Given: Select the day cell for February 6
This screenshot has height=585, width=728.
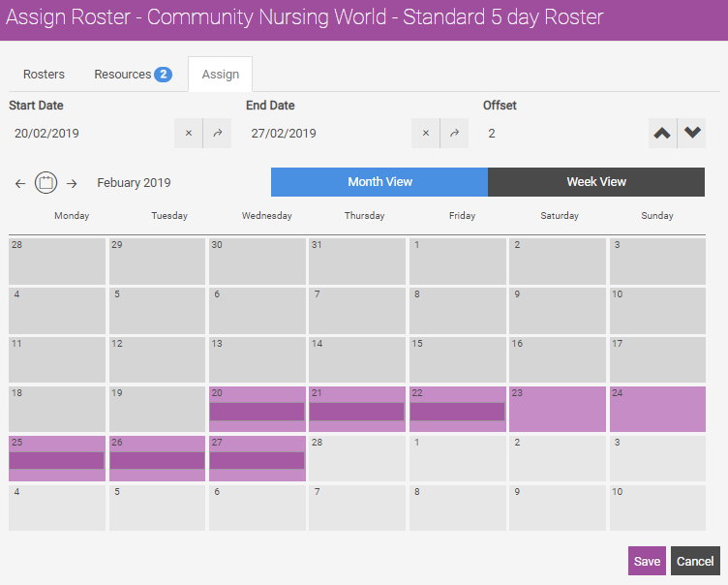Looking at the screenshot, I should 257,310.
